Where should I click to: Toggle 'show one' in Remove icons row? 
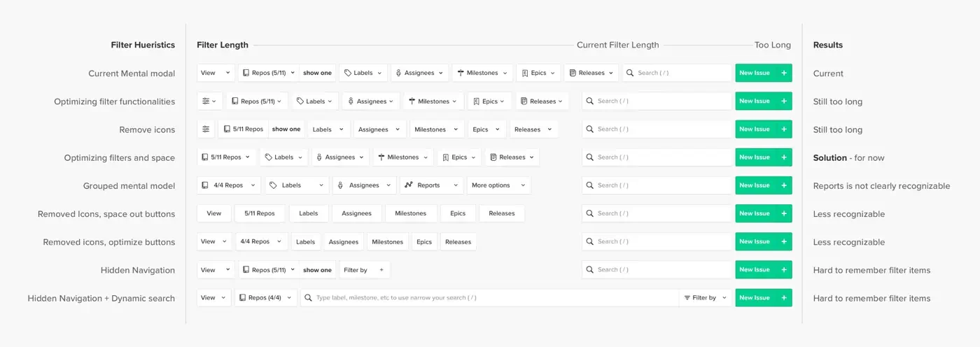tap(286, 129)
